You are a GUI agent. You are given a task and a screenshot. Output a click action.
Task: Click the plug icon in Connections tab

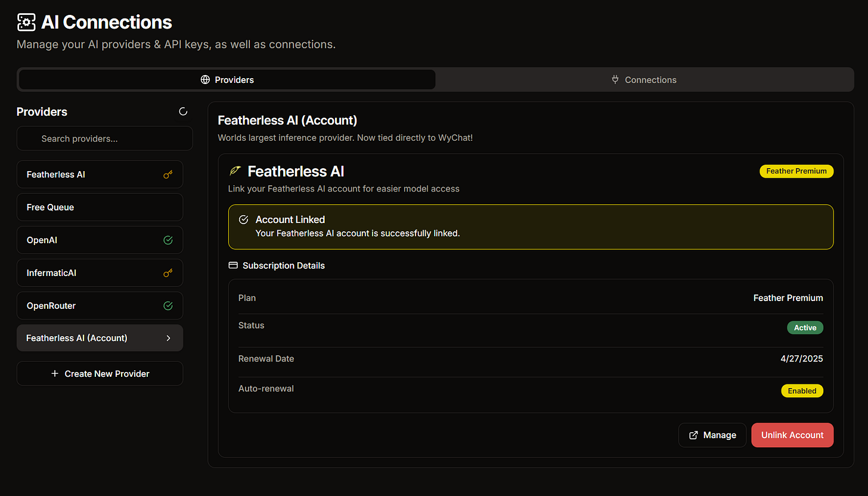[615, 79]
